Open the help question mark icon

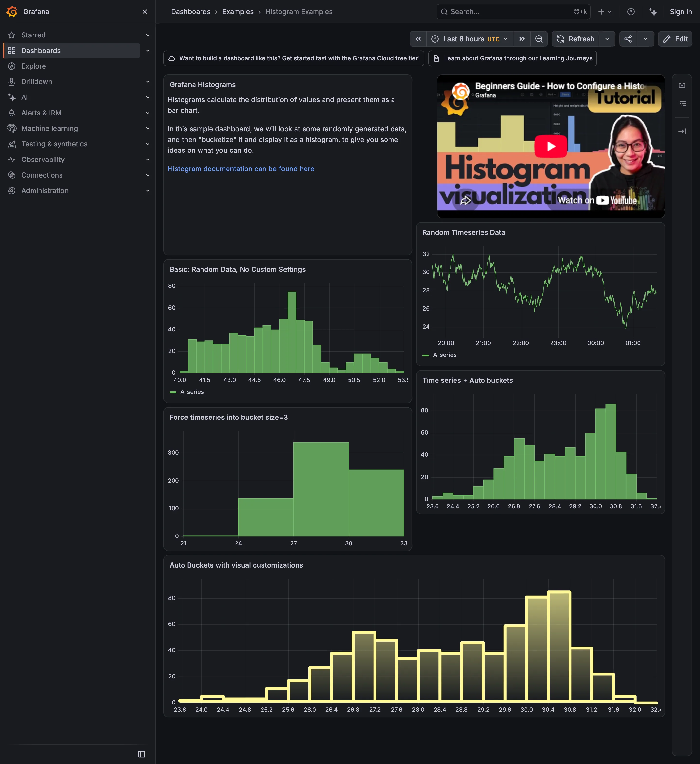[631, 12]
